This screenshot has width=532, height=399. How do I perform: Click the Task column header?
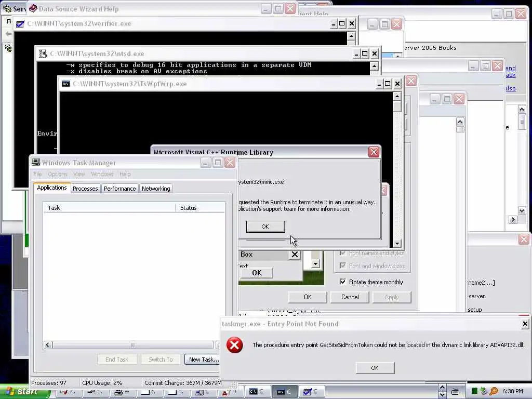(x=109, y=208)
